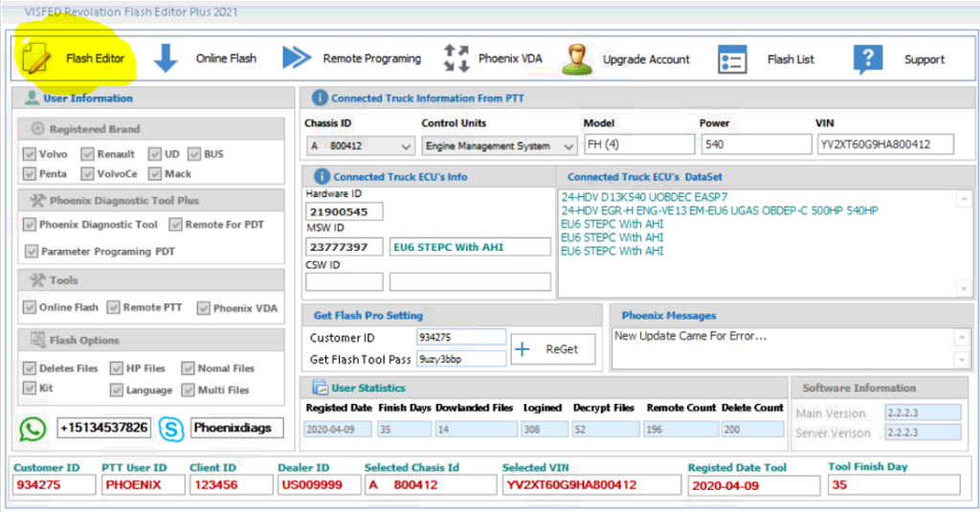This screenshot has height=512, width=980.
Task: Click the Phoenix VDA arrows icon
Action: tap(457, 58)
